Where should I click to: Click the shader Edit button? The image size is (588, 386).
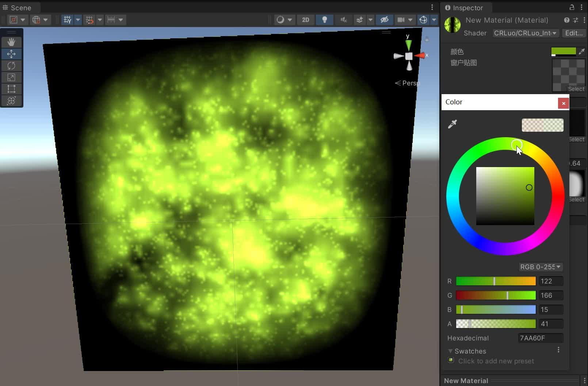574,33
